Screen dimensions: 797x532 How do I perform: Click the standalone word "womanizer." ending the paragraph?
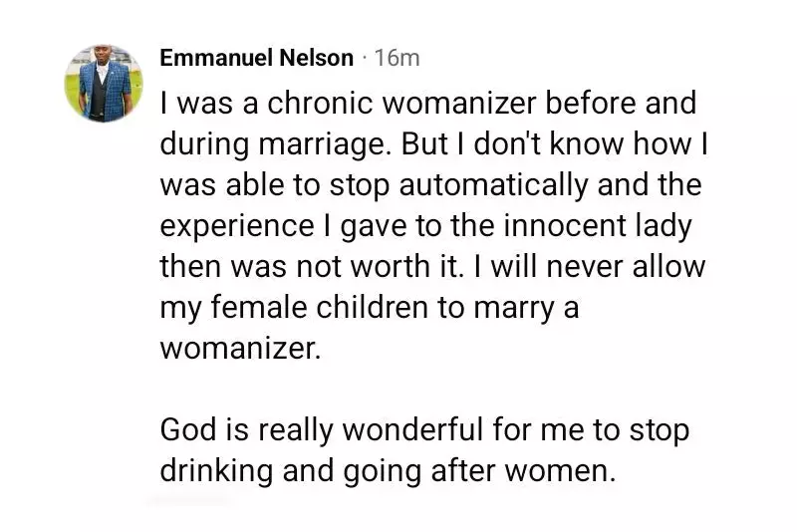point(241,349)
